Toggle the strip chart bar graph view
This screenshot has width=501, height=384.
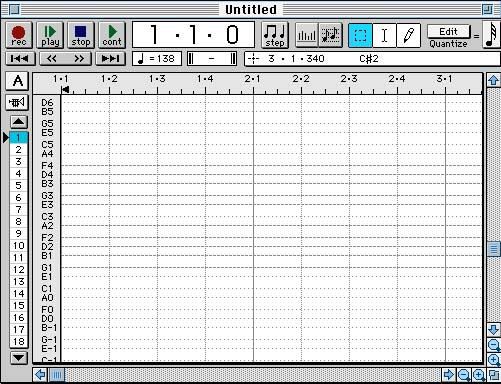click(x=307, y=35)
